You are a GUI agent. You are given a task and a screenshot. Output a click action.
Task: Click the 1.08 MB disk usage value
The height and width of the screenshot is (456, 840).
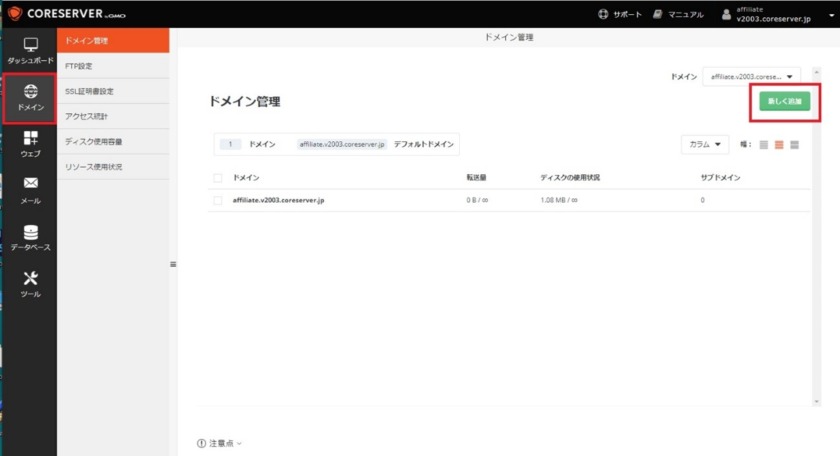click(x=559, y=200)
